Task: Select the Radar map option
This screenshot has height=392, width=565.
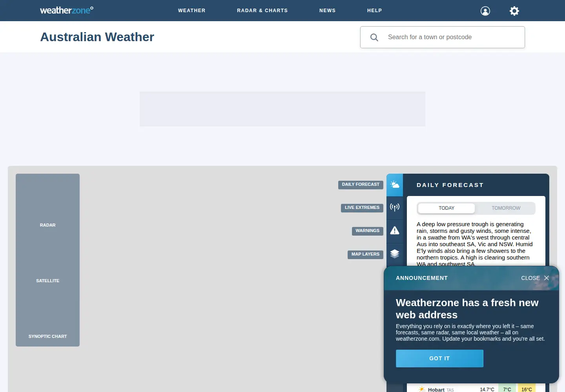Action: [48, 225]
